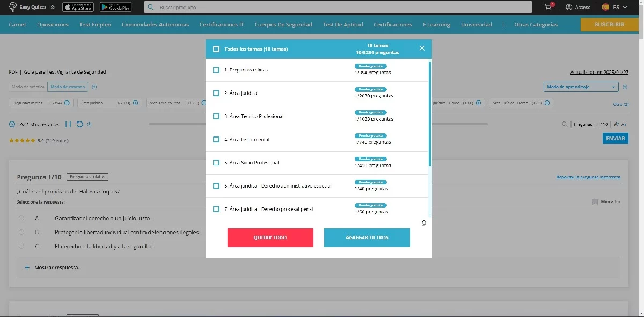Pause the exam timer
The image size is (644, 317).
tap(68, 124)
